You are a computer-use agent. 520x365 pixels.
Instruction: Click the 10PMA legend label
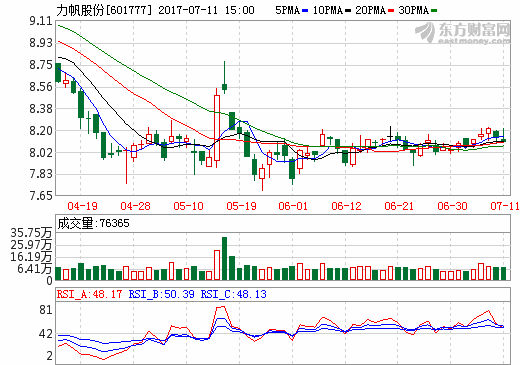pos(328,10)
